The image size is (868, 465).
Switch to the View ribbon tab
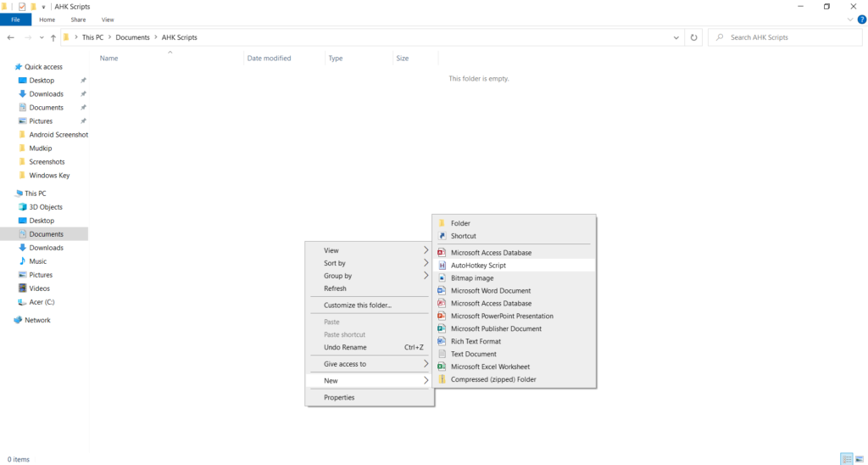point(108,20)
